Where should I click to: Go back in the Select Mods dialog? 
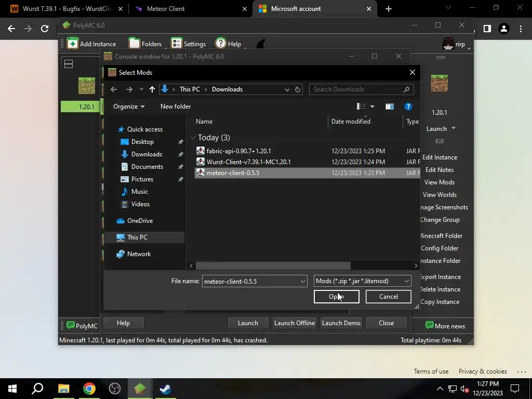[114, 89]
